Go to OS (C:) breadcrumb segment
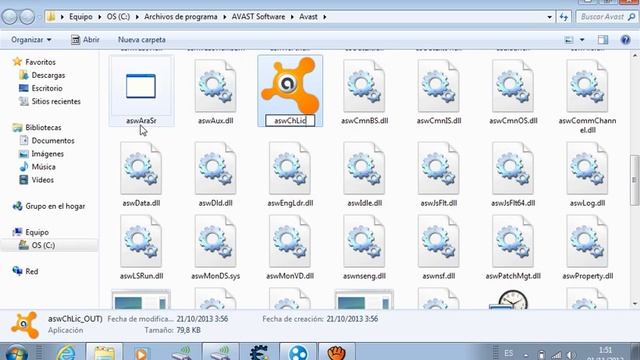The height and width of the screenshot is (360, 640). (x=118, y=17)
